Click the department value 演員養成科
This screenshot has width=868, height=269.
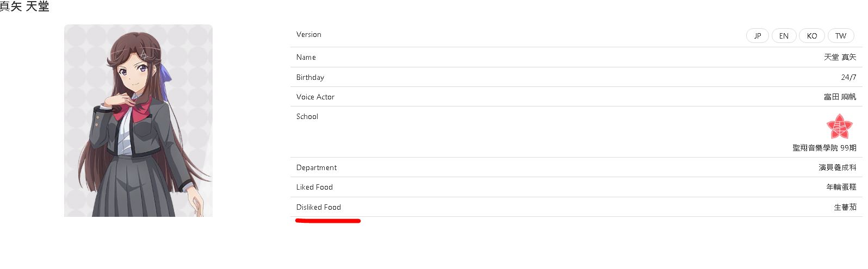click(x=837, y=167)
